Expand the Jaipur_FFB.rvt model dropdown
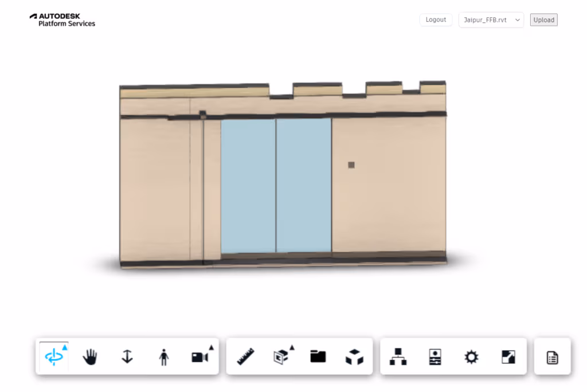 pyautogui.click(x=491, y=20)
